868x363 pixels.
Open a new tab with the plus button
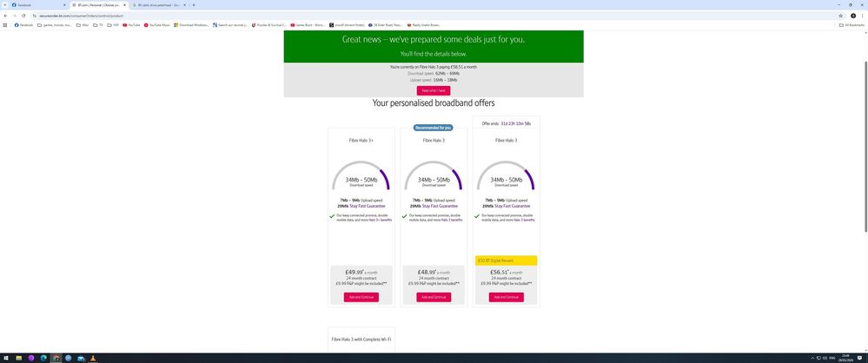pyautogui.click(x=194, y=5)
